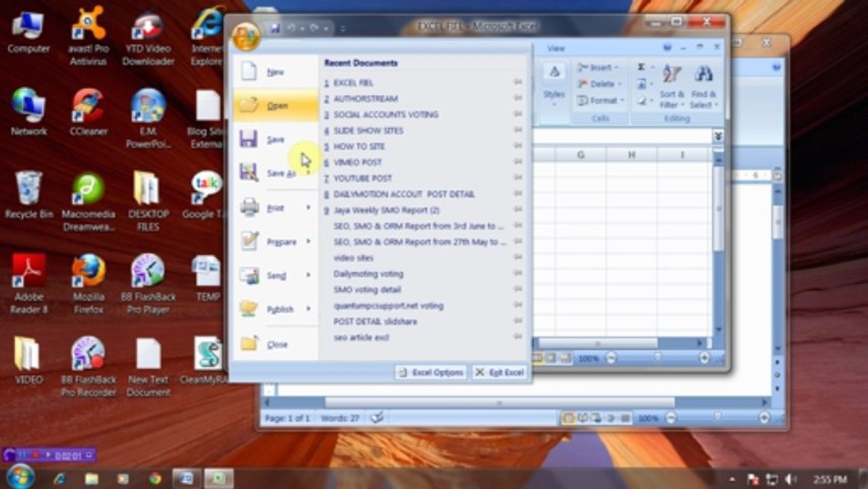Screen dimensions: 868x489
Task: Expand the Print submenu arrow
Action: pyautogui.click(x=309, y=207)
